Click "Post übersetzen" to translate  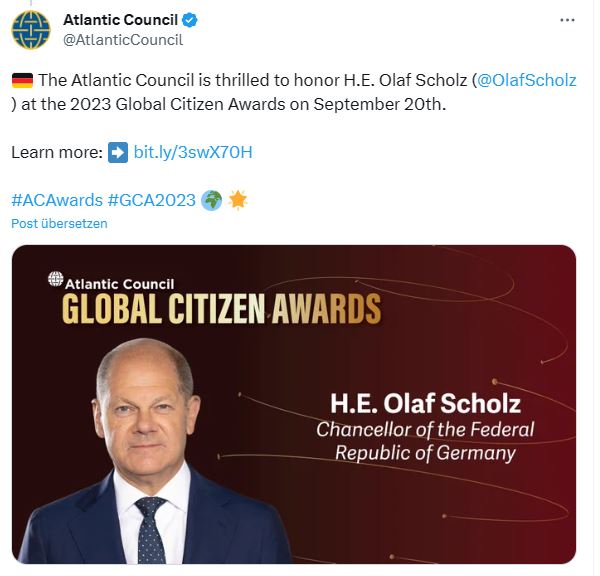pyautogui.click(x=59, y=223)
